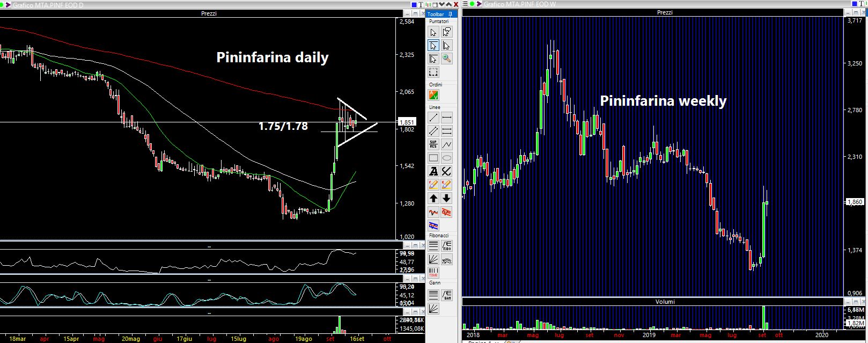Click the Gann section label
Image resolution: width=868 pixels, height=343 pixels.
click(x=435, y=283)
